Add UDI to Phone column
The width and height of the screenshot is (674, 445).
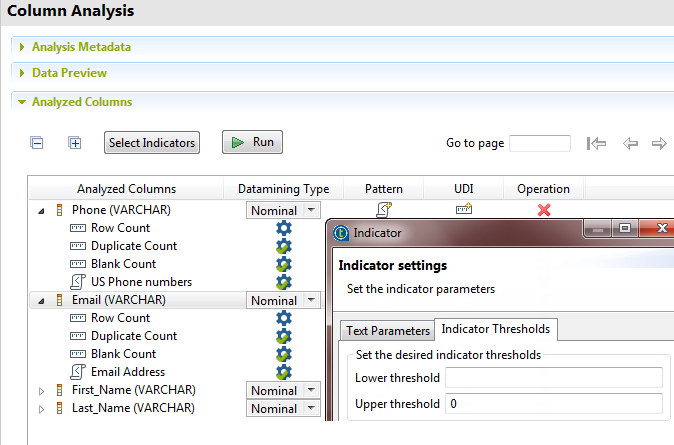click(464, 209)
